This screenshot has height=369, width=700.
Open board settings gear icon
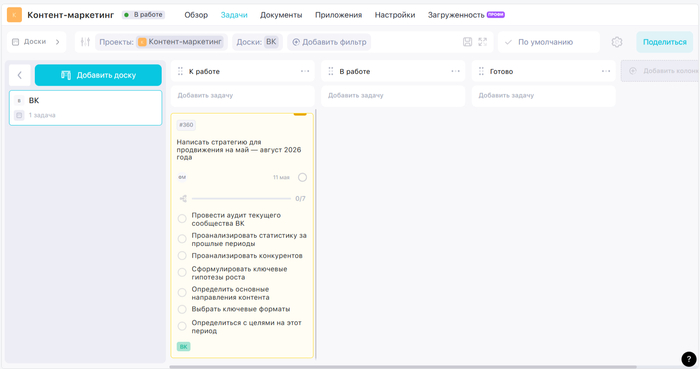click(x=617, y=42)
